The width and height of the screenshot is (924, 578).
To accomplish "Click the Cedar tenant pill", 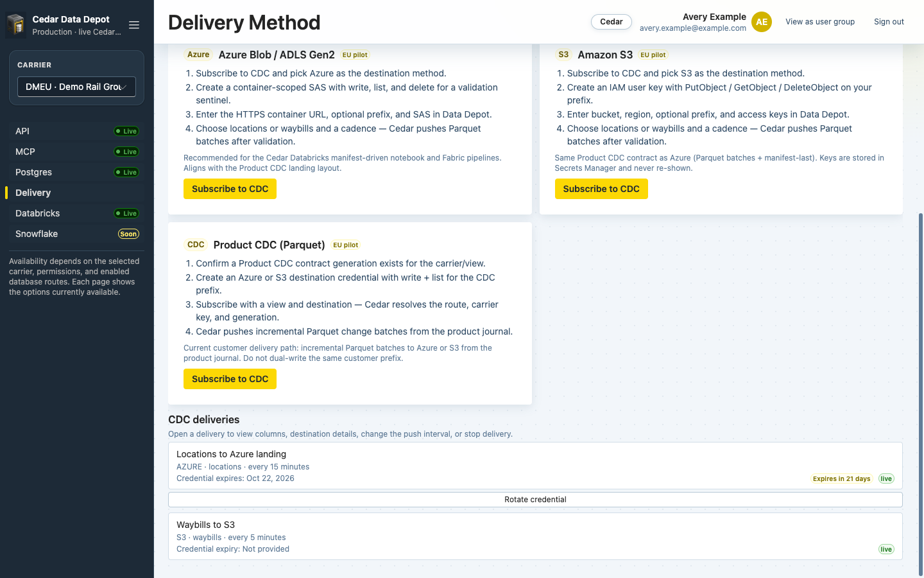I will tap(612, 22).
